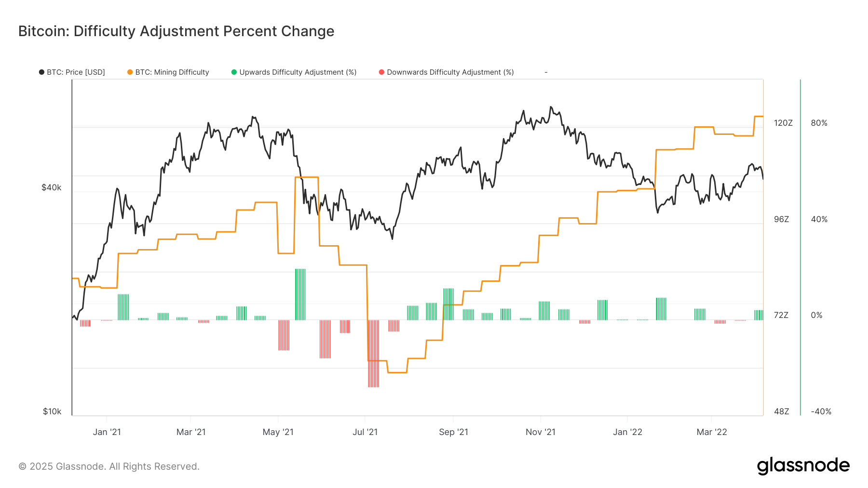Select the Jul '21 x-axis label
The height and width of the screenshot is (488, 868).
365,432
